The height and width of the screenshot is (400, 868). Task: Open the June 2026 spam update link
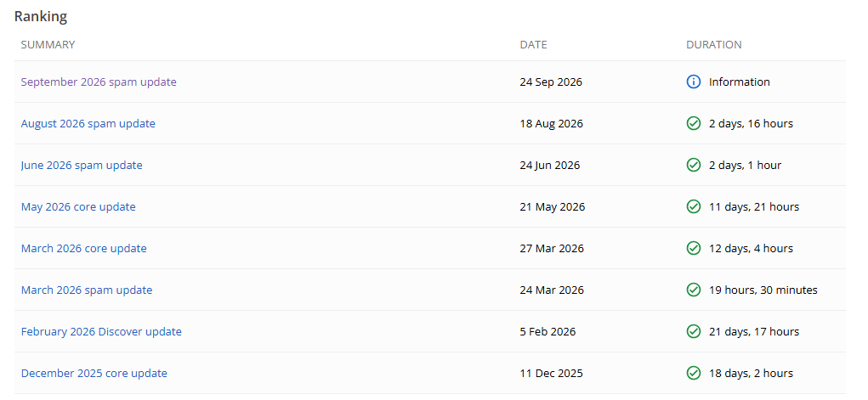tap(82, 165)
